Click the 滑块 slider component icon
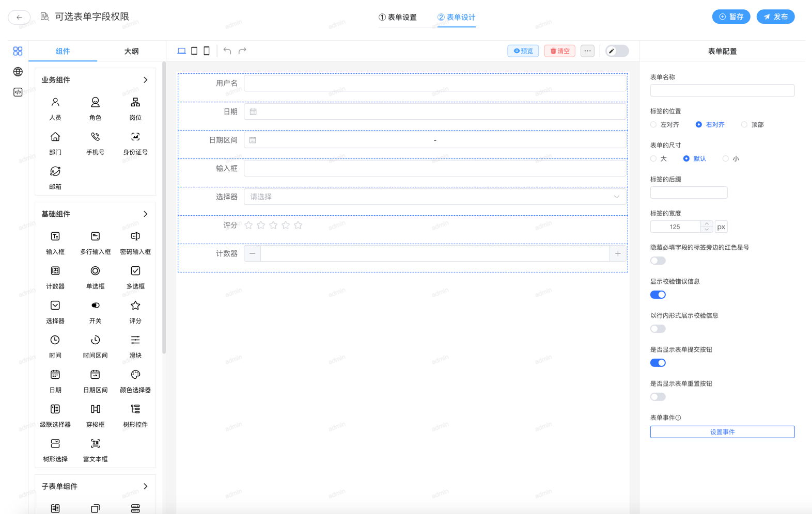 [x=135, y=341]
